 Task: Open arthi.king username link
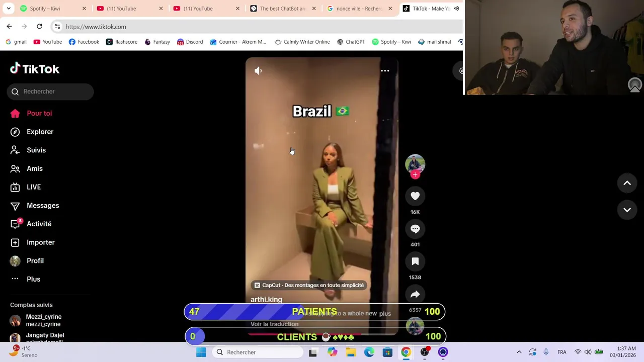(266, 300)
